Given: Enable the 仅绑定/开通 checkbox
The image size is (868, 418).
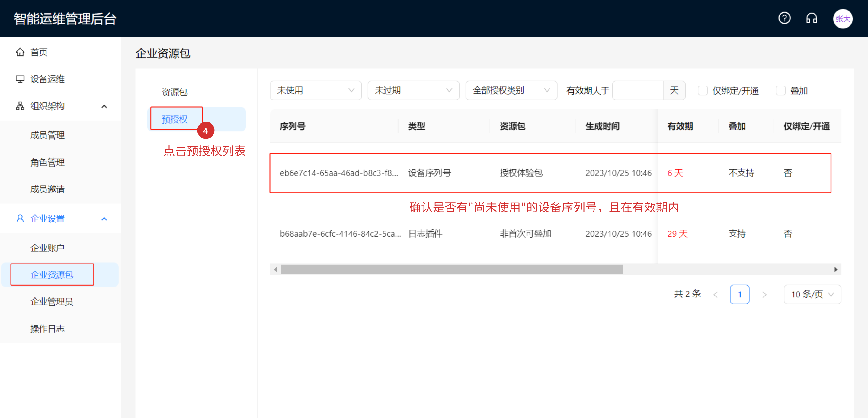Looking at the screenshot, I should (x=702, y=90).
